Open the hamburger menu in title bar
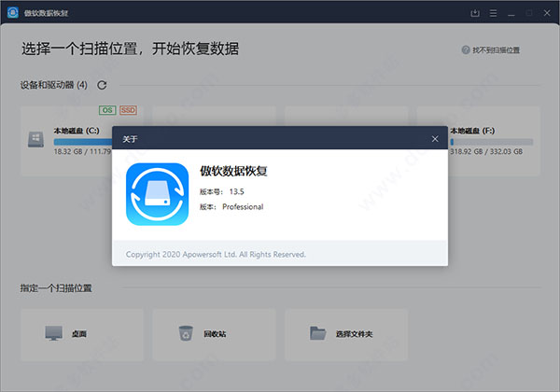This screenshot has height=392, width=560. click(493, 13)
